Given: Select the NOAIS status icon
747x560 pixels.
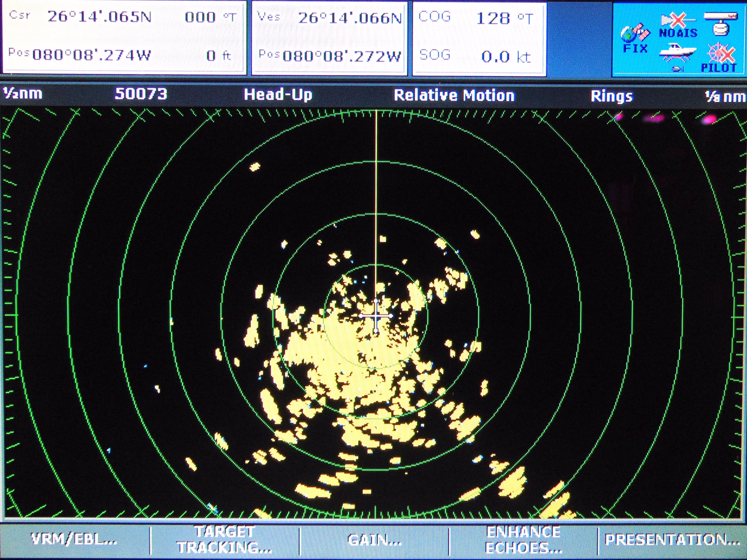Looking at the screenshot, I should pyautogui.click(x=678, y=25).
